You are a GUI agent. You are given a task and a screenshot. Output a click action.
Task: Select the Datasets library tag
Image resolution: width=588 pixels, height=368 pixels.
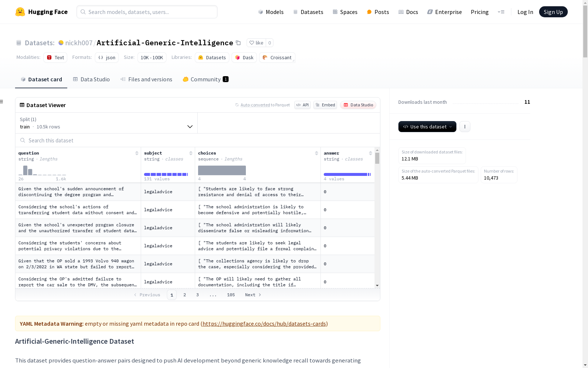click(212, 57)
